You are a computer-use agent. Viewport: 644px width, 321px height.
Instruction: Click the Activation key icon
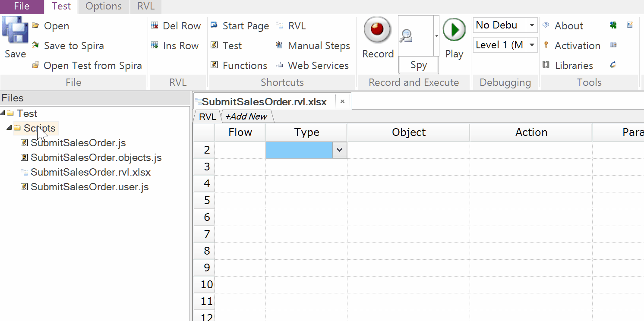pyautogui.click(x=546, y=45)
